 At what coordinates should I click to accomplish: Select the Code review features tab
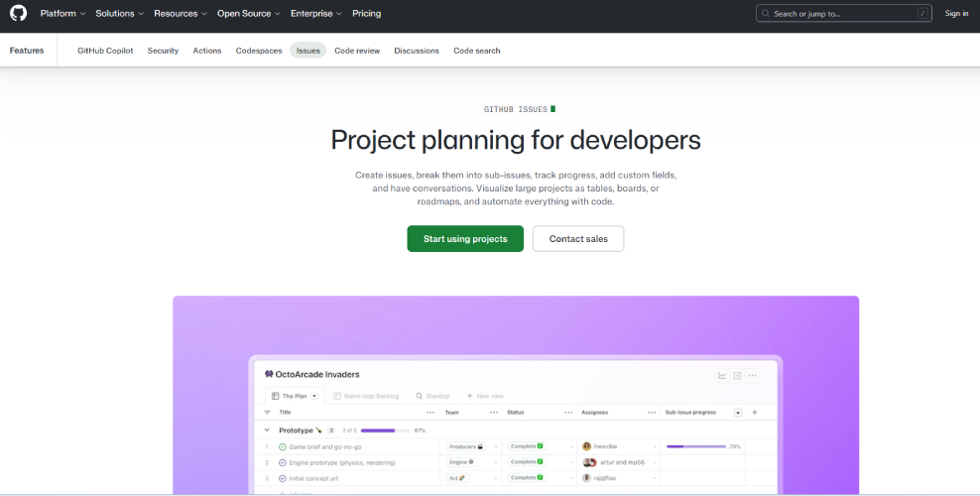[357, 51]
